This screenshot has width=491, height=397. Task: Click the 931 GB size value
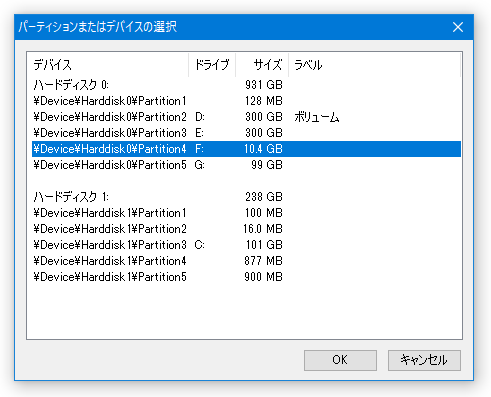[x=264, y=85]
